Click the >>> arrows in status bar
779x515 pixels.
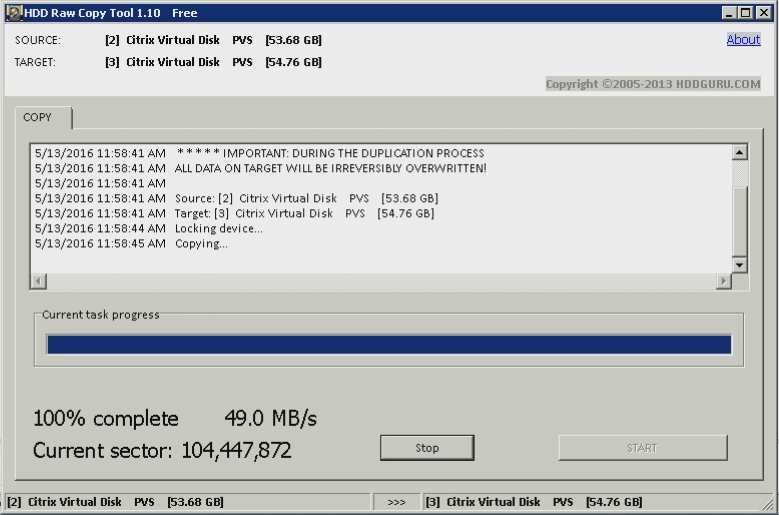396,502
